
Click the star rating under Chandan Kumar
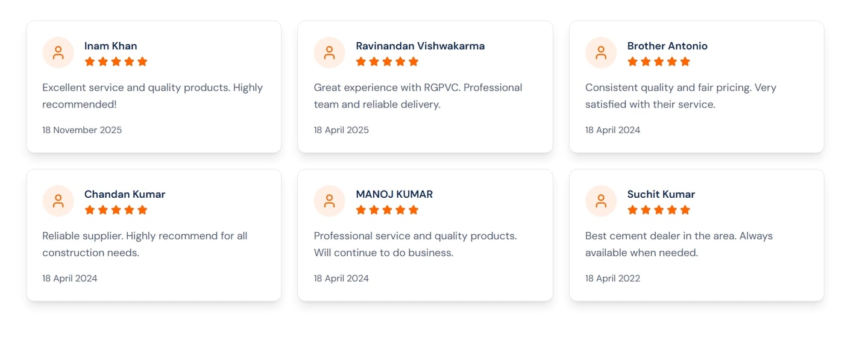pyautogui.click(x=116, y=210)
